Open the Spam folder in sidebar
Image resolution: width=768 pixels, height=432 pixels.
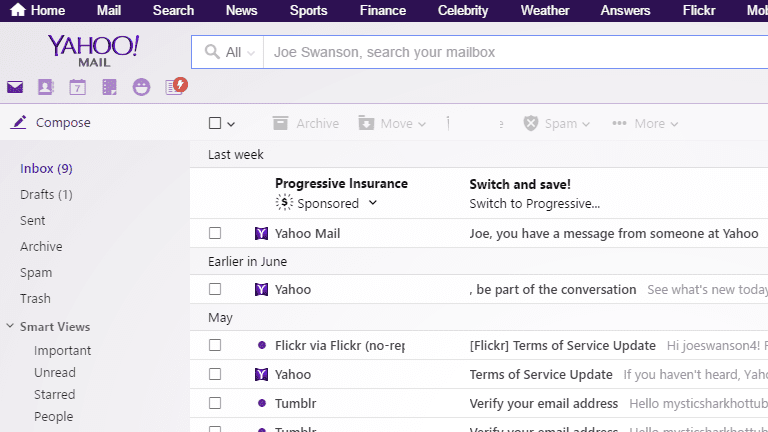36,273
